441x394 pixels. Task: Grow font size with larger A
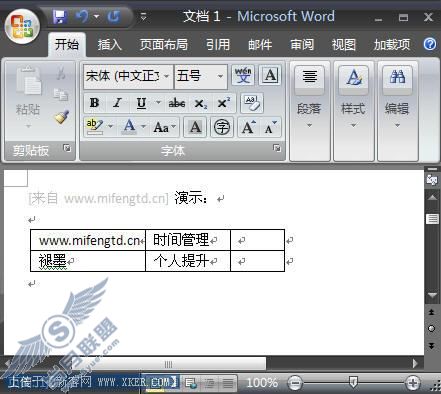249,127
